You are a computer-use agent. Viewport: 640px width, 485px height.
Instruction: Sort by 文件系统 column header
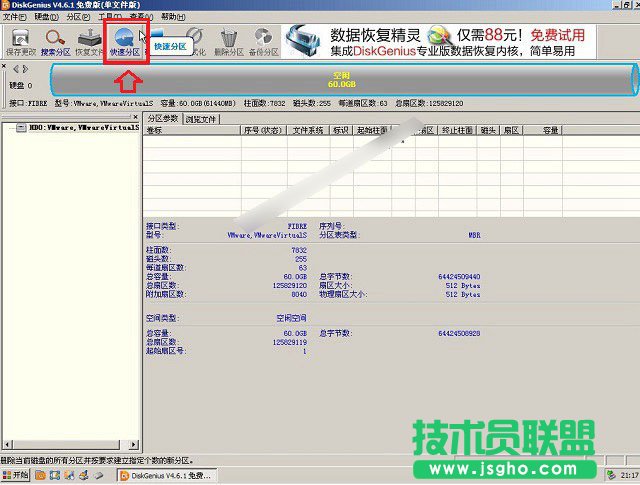pos(308,130)
